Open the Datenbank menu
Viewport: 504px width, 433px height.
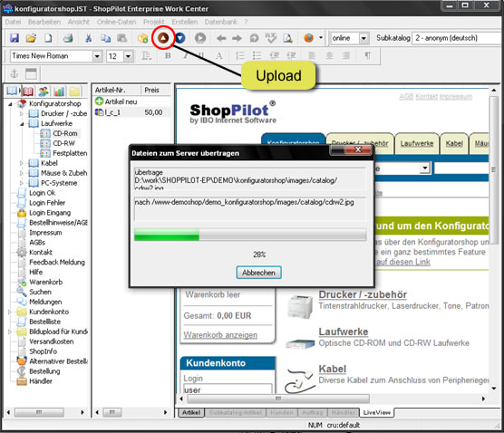pyautogui.click(x=221, y=22)
